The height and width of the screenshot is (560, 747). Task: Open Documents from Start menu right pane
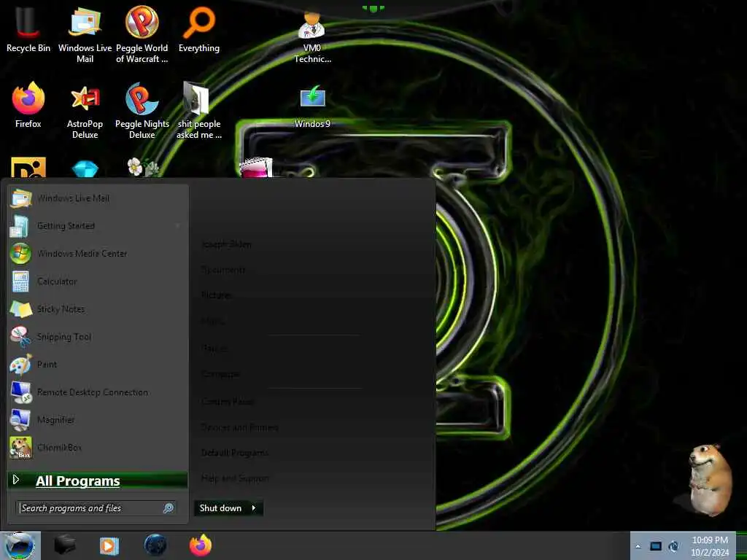pos(223,270)
